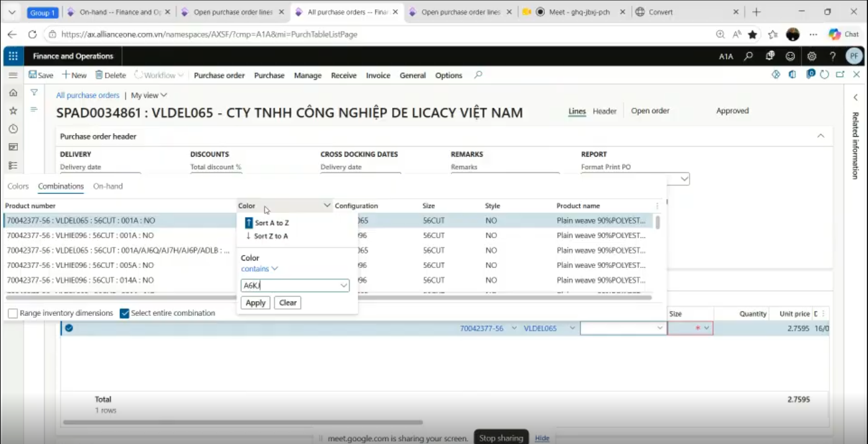Clear the Color filter
868x444 pixels.
pos(288,303)
